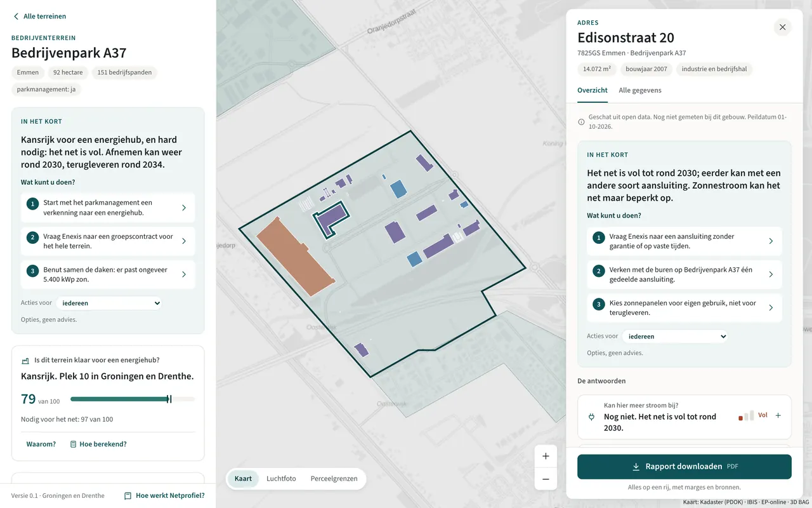The image size is (812, 508).
Task: Open 'Acties voor' dropdown in terrain panel
Action: 109,304
